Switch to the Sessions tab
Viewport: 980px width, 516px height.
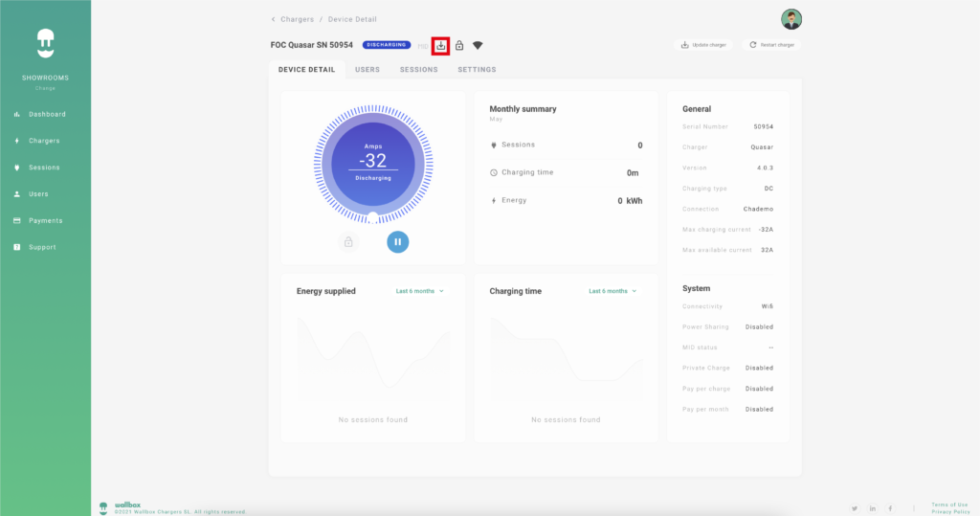419,70
